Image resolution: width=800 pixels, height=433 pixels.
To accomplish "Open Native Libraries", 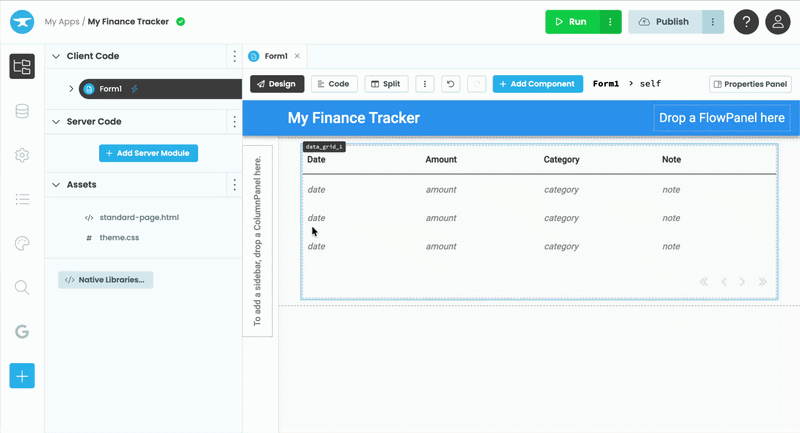I will click(x=106, y=279).
